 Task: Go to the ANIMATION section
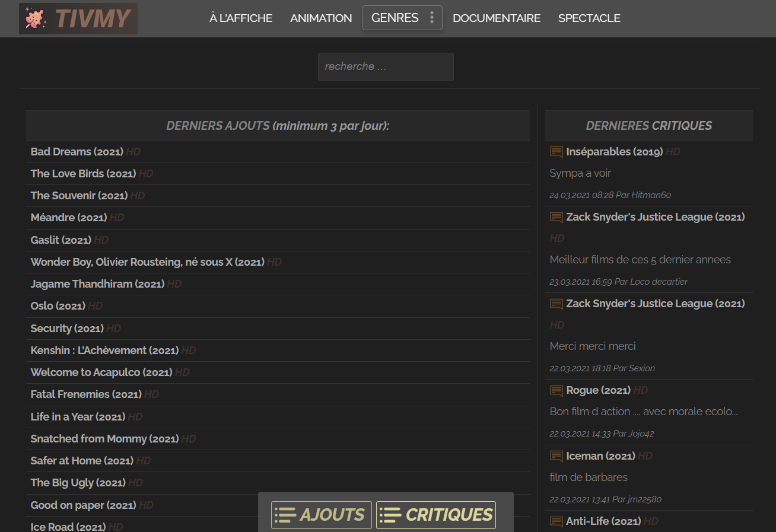tap(321, 18)
